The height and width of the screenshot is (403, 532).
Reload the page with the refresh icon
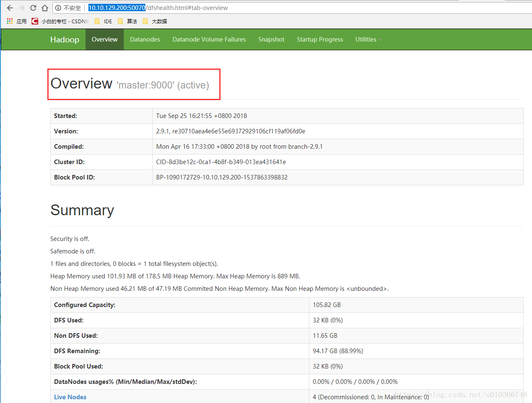coord(33,8)
